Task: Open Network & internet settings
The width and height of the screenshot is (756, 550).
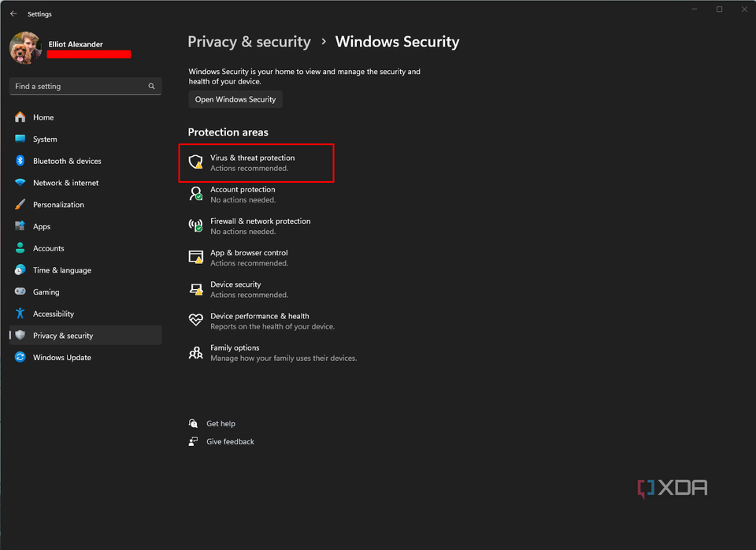Action: (85, 183)
